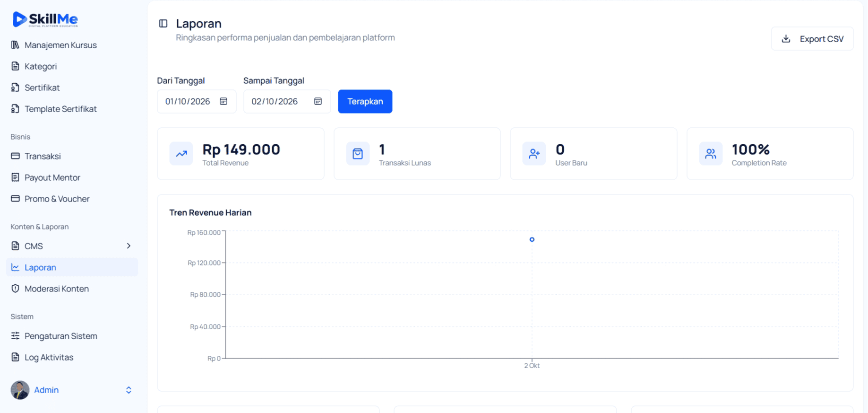
Task: Navigate to Moderasi Konten
Action: 72,289
